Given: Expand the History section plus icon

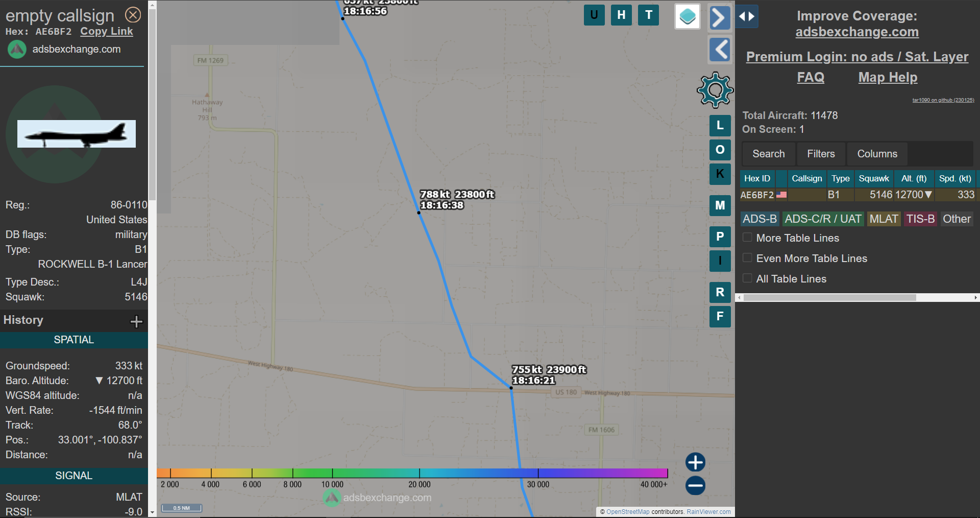Looking at the screenshot, I should [x=136, y=321].
